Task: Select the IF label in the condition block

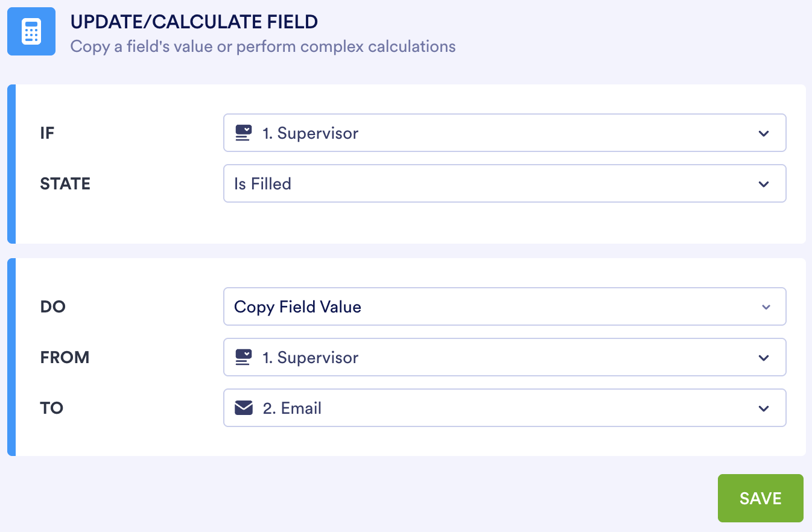Action: (x=47, y=133)
